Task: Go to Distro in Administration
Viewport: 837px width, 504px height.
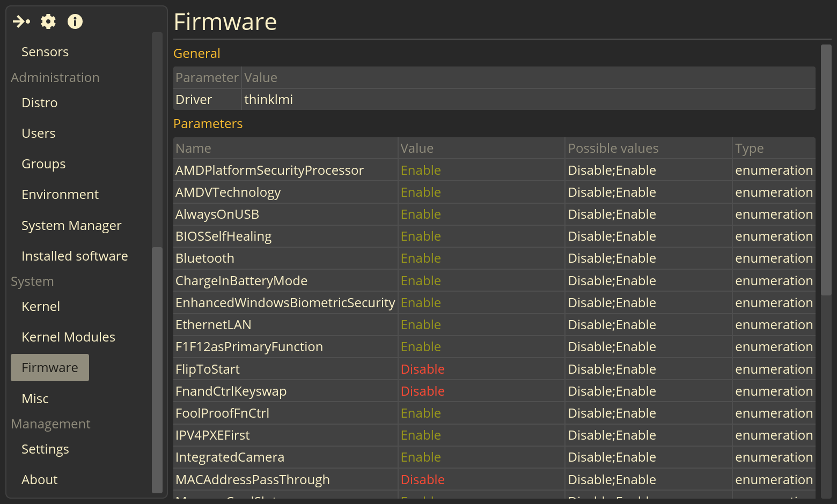Action: tap(40, 103)
